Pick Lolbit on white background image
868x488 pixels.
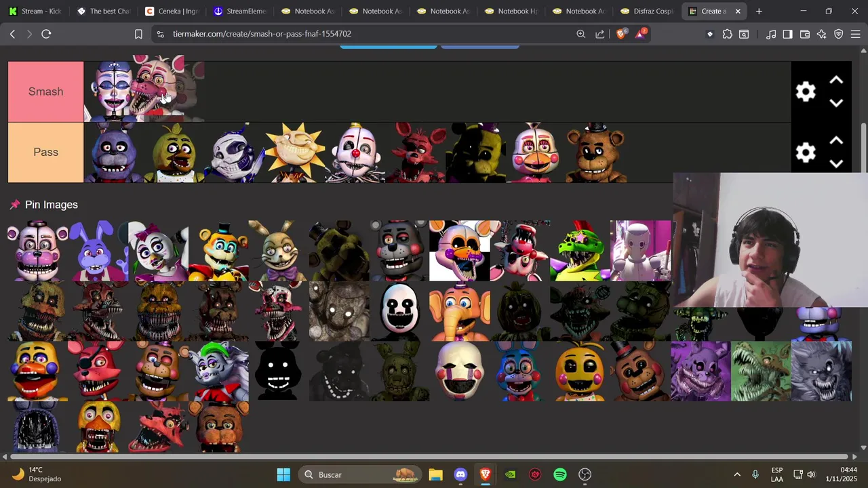click(459, 251)
